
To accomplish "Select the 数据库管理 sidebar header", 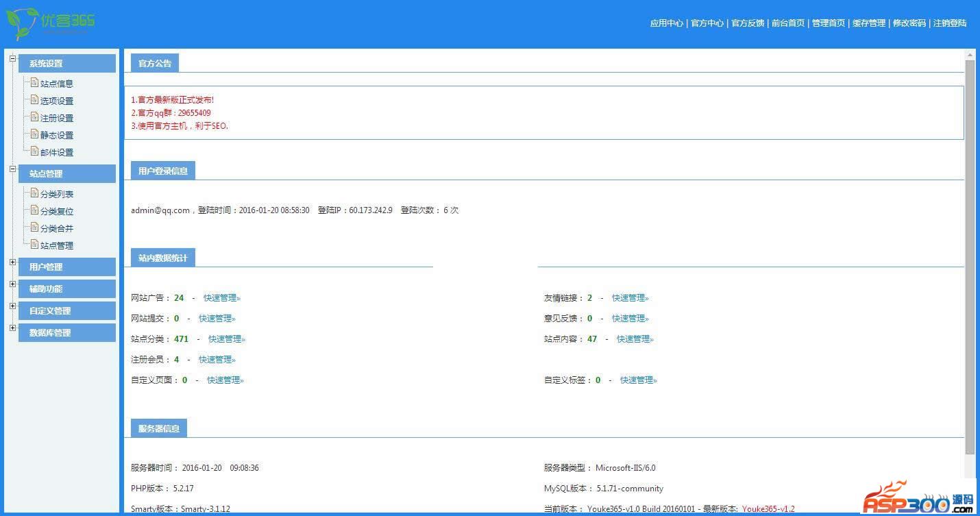I will point(67,332).
